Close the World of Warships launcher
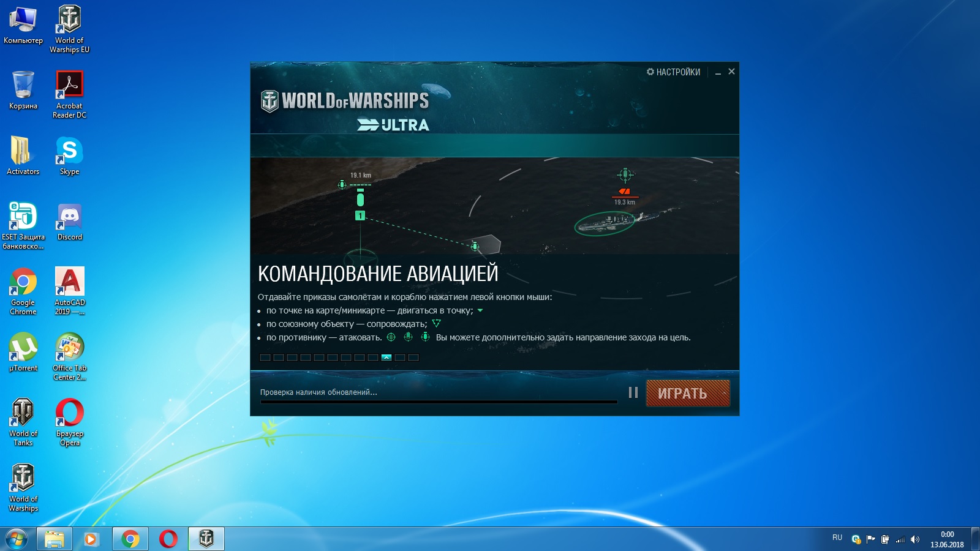 click(731, 72)
